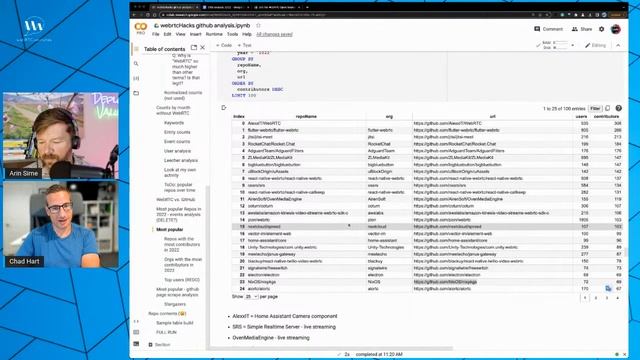Open the Editing mode dropdown
The image size is (640, 360).
596,45
